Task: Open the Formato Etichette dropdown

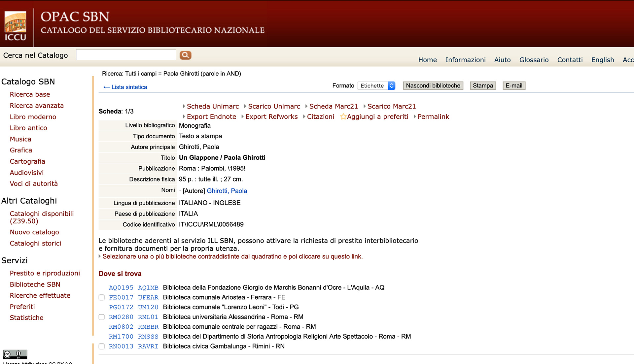Action: (376, 86)
